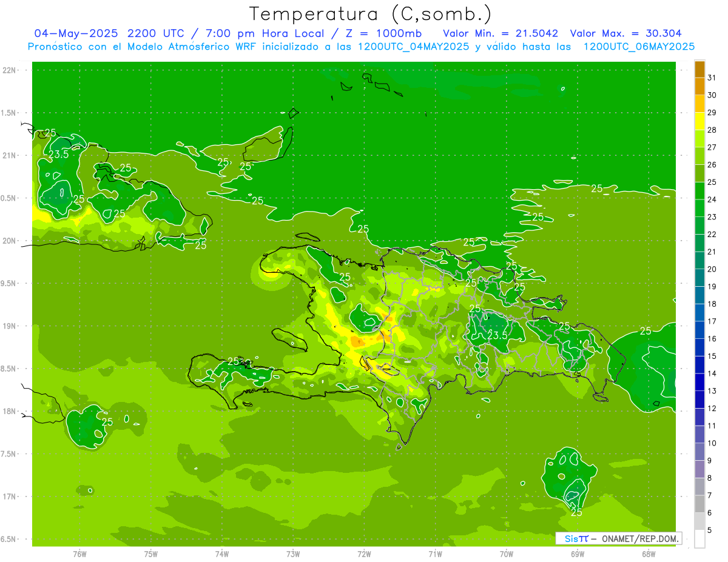The height and width of the screenshot is (562, 728).
Task: Click color scale label "28"
Action: tap(712, 130)
